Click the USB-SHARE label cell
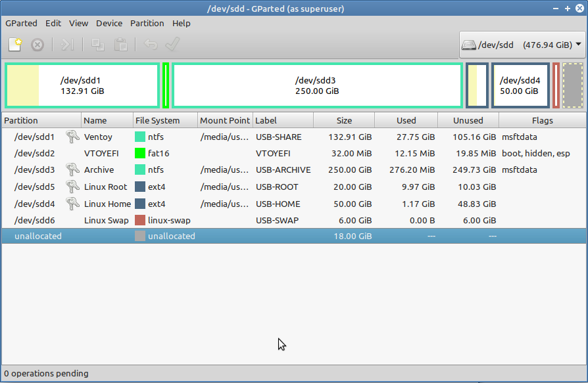This screenshot has width=588, height=383. (x=279, y=137)
